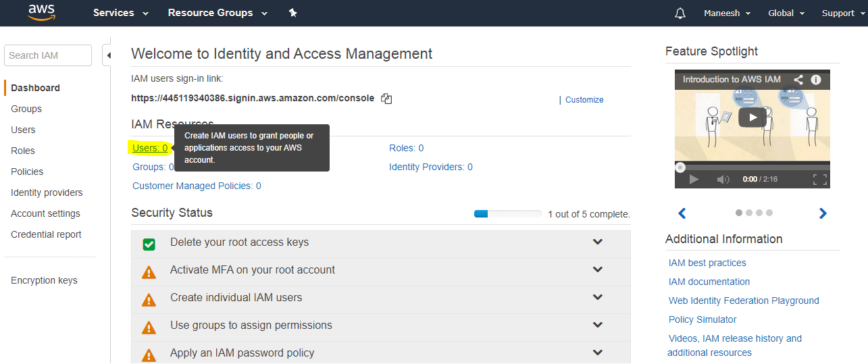Open the Support menu
868x364 pixels.
(842, 13)
